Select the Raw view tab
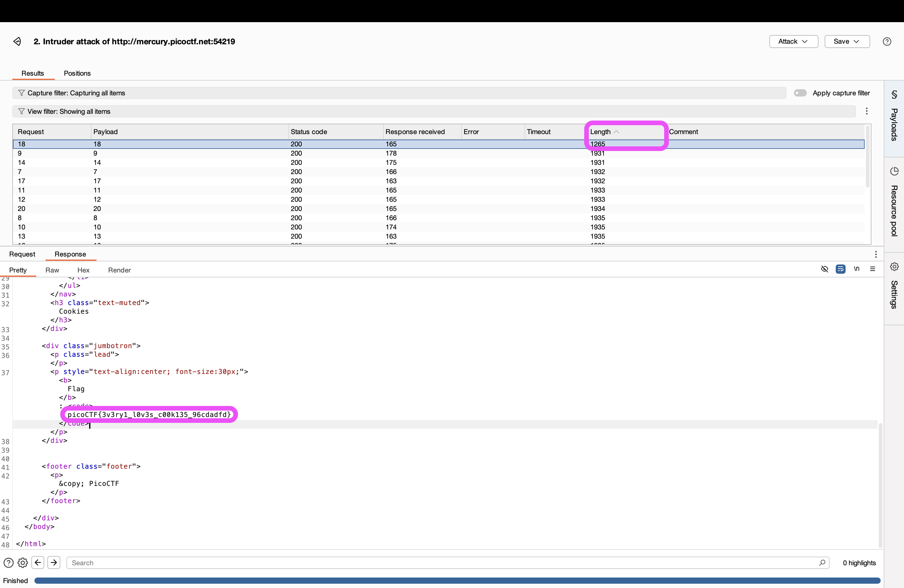This screenshot has width=904, height=588. [x=52, y=270]
